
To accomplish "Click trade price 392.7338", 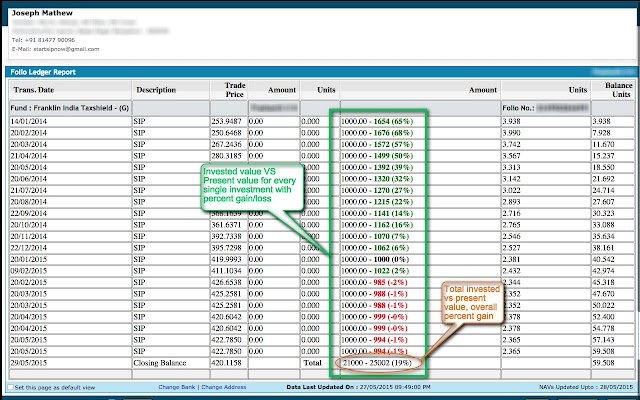I will point(227,236).
